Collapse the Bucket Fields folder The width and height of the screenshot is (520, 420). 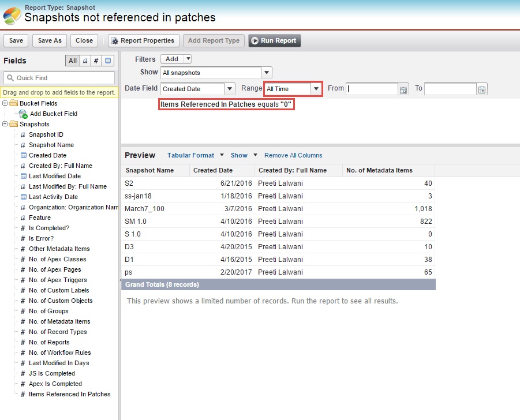[5, 103]
